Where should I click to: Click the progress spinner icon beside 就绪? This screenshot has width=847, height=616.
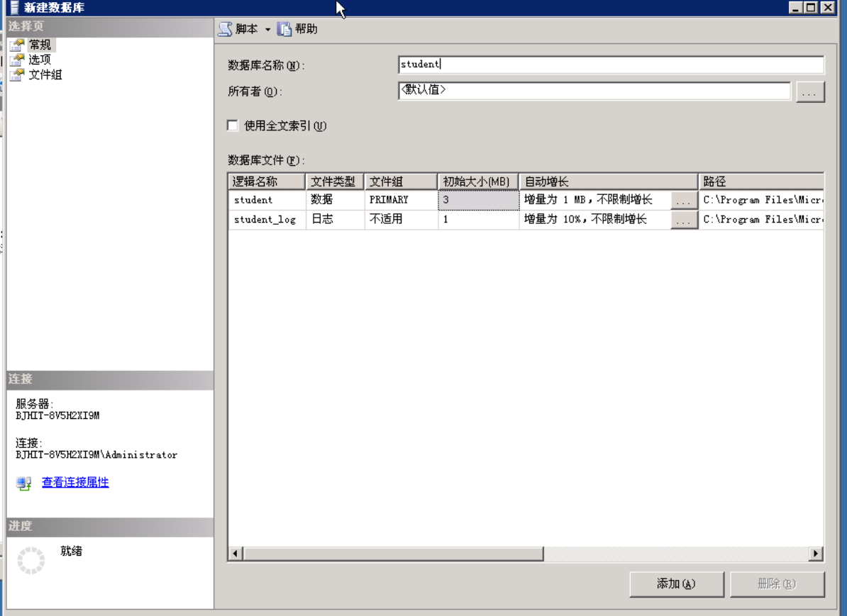(31, 560)
